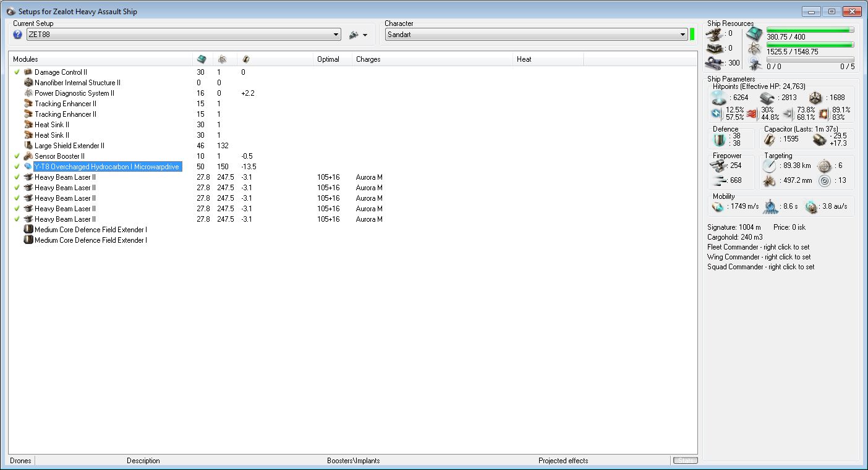Viewport: 868px width, 470px height.
Task: Click the ship browser icon beside setup dropdown
Action: 354,35
